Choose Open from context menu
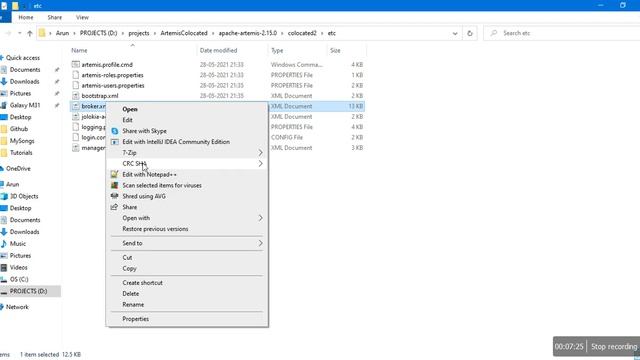Screen dimensions: 640x360 [130, 109]
